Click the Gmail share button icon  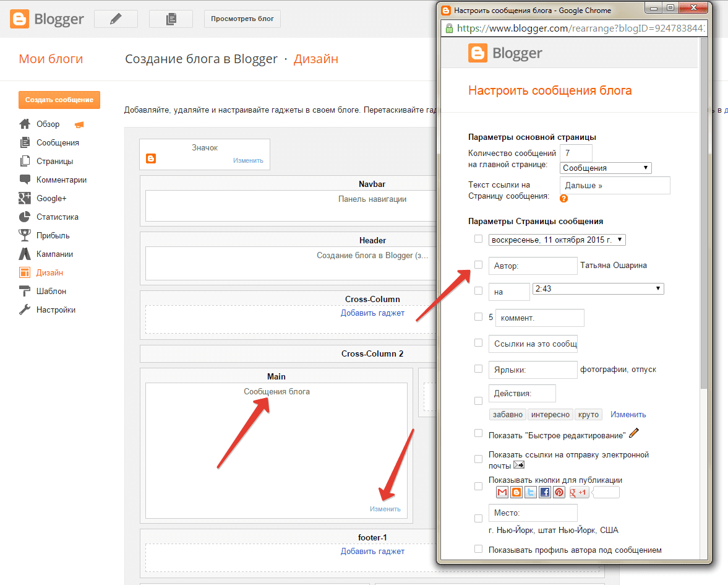click(502, 493)
